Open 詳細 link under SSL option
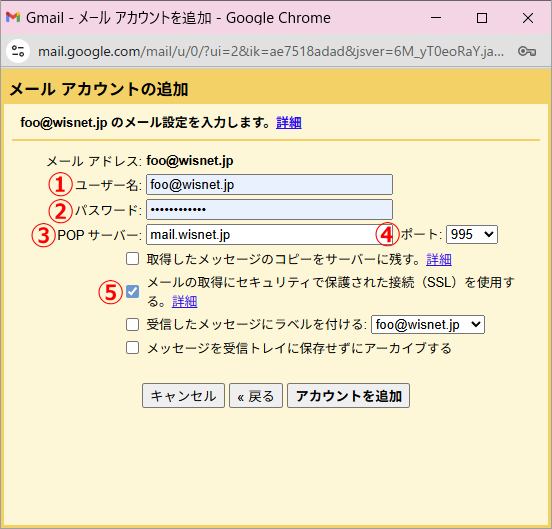 184,302
